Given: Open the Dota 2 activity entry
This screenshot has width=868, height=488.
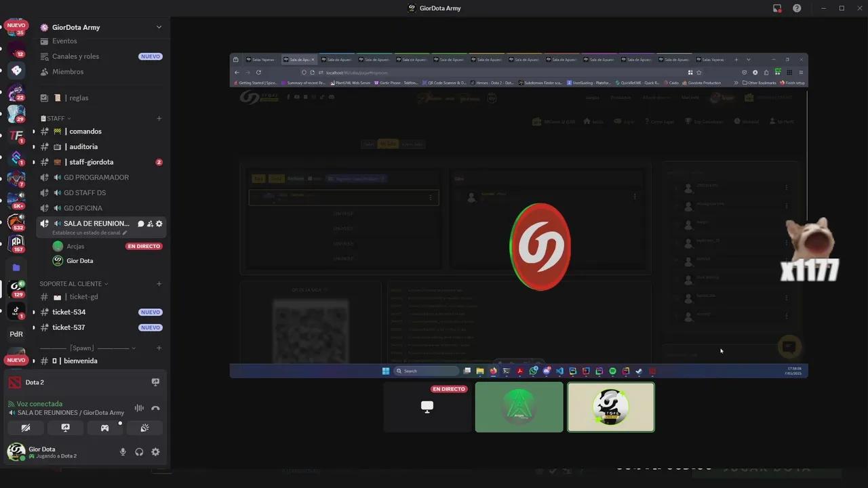Looking at the screenshot, I should pyautogui.click(x=35, y=382).
